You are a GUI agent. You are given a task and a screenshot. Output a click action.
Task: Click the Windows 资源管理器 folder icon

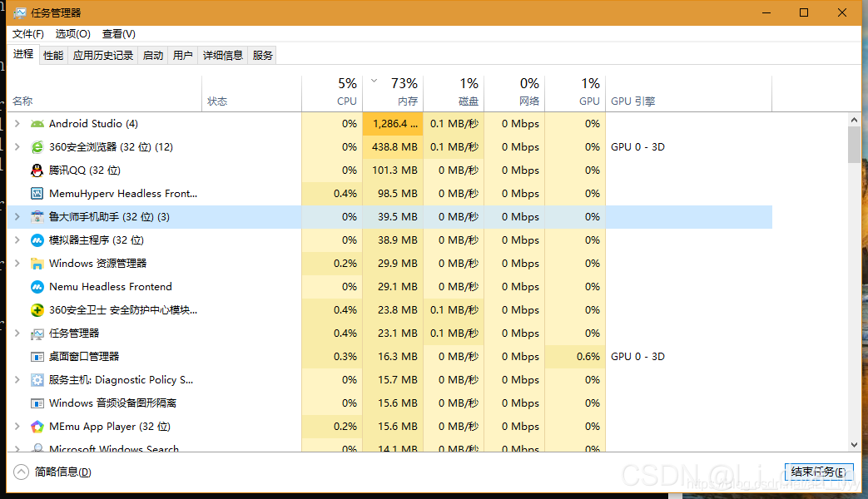(x=37, y=264)
